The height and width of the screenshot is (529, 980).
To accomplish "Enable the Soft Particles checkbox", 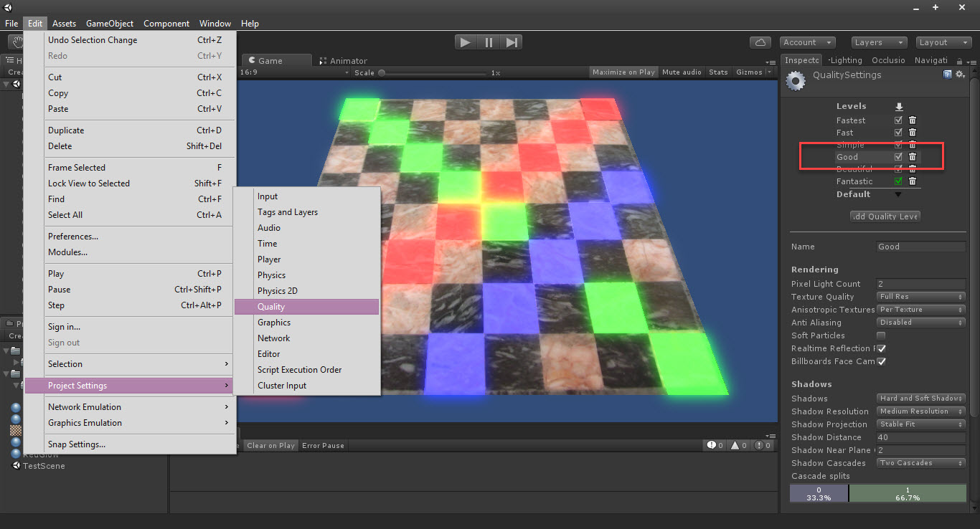I will [x=881, y=335].
